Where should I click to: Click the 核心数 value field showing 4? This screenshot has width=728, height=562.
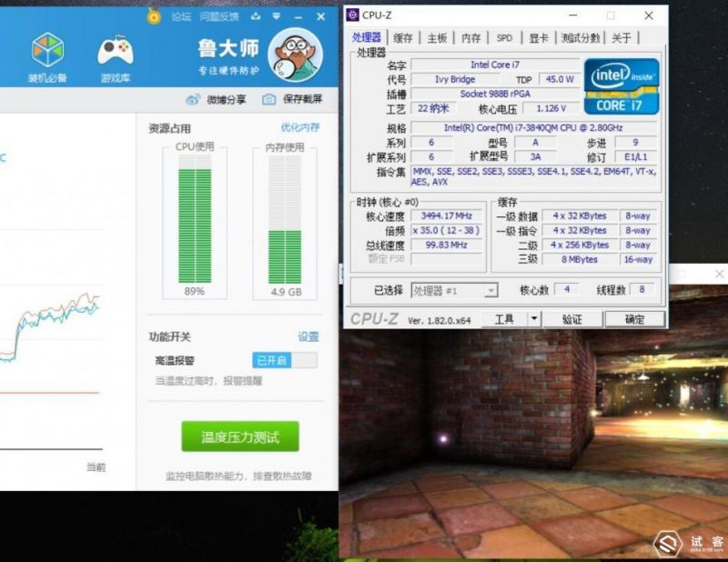tap(566, 289)
